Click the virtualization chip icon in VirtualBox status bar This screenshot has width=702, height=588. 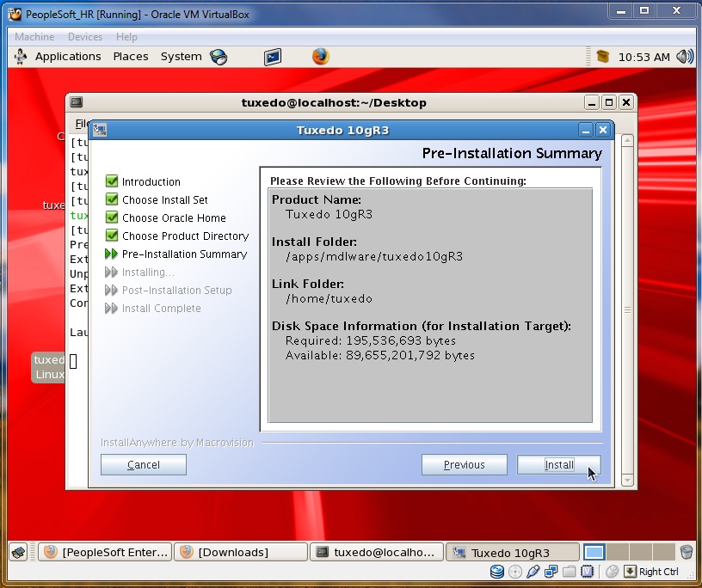tap(588, 571)
